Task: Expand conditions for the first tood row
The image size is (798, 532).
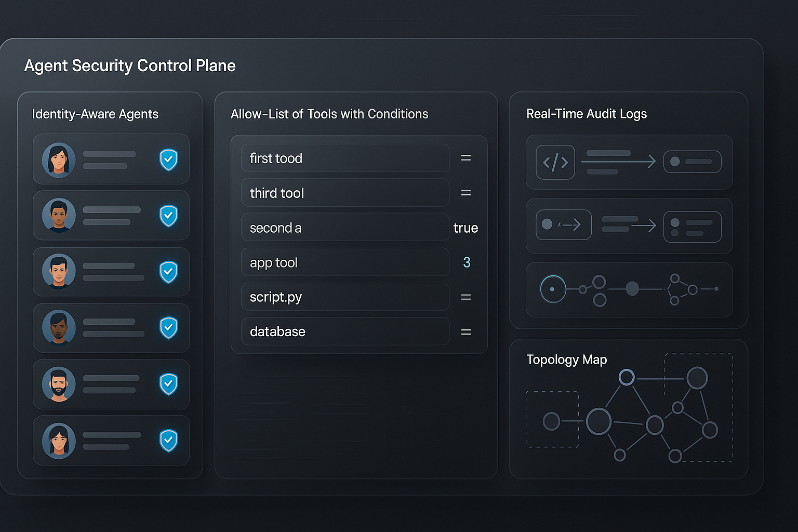Action: pos(465,158)
